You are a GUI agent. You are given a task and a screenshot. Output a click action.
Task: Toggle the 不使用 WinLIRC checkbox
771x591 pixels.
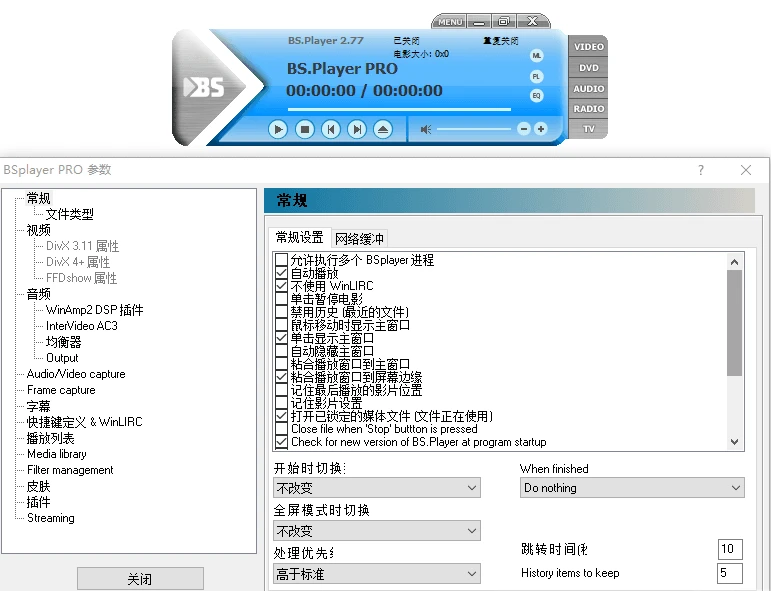pyautogui.click(x=281, y=286)
